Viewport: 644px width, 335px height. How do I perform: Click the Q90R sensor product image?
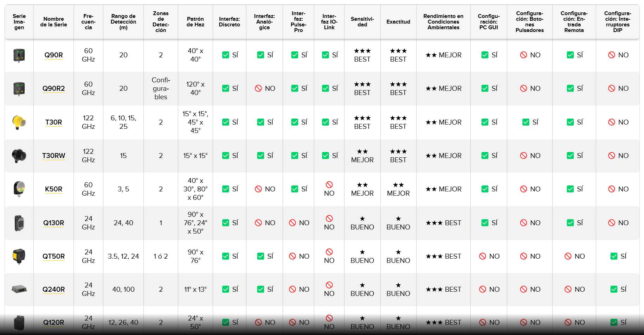(19, 55)
